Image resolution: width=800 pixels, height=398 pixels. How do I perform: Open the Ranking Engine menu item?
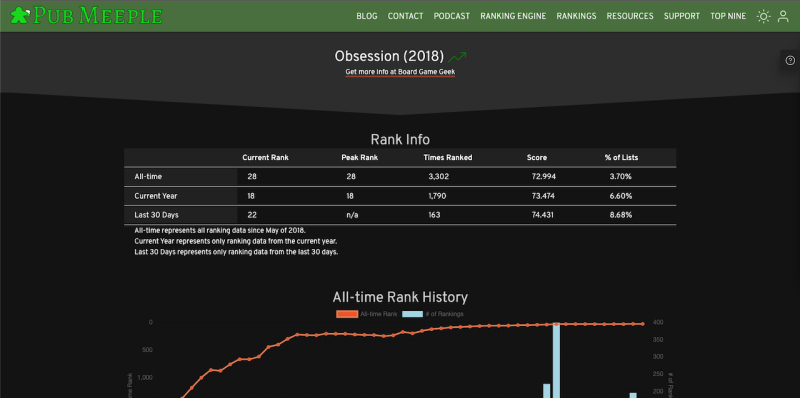pos(513,16)
